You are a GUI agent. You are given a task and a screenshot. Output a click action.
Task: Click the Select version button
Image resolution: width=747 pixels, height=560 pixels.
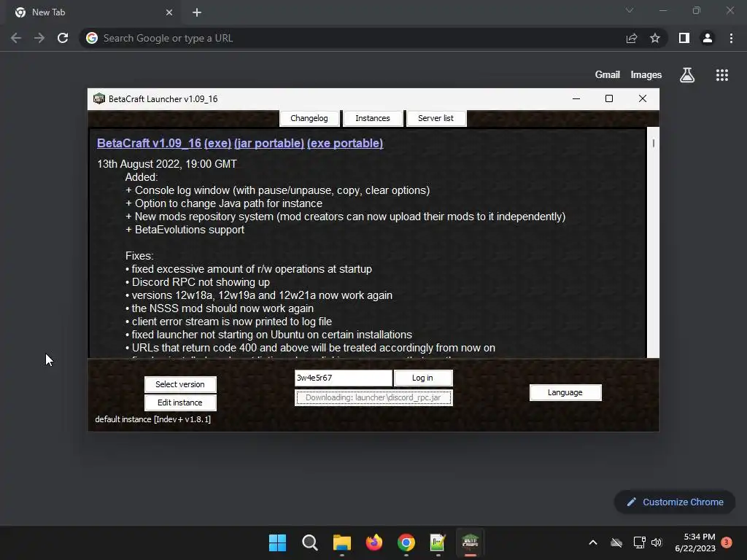click(180, 384)
